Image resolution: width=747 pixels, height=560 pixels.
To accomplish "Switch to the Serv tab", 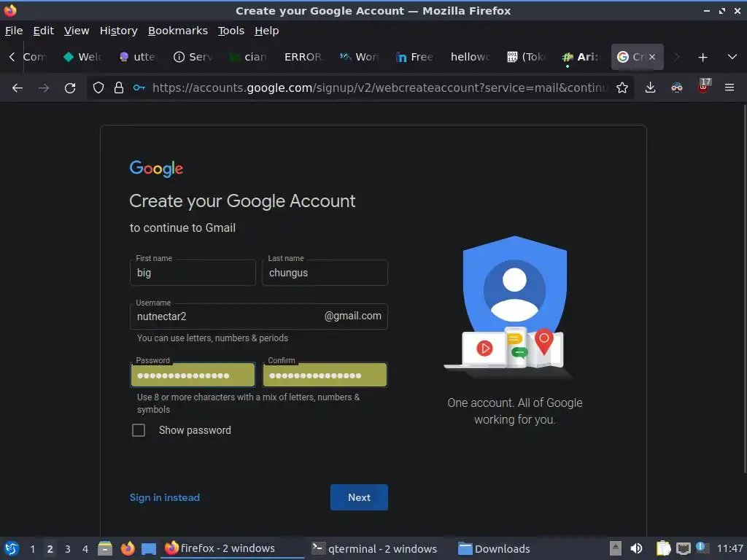I will tap(193, 57).
